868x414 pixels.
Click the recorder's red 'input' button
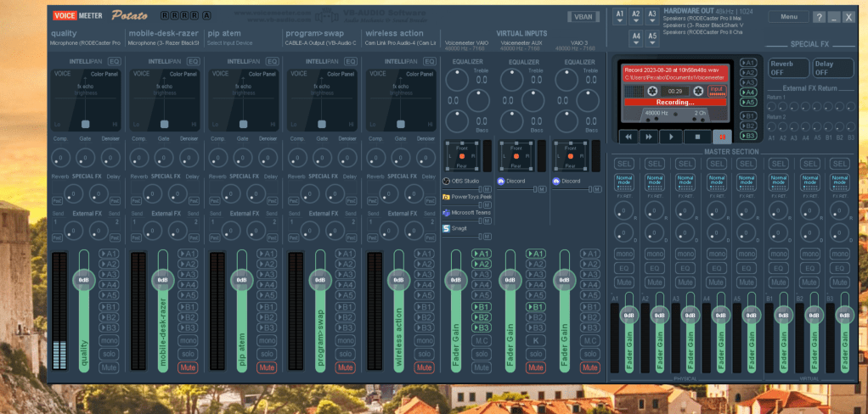[717, 90]
